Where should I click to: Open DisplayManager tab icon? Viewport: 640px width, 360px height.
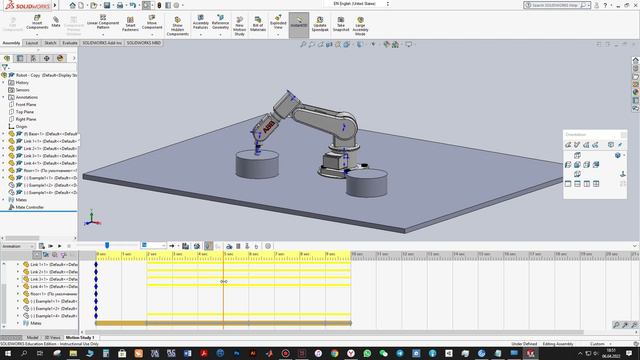[60, 58]
